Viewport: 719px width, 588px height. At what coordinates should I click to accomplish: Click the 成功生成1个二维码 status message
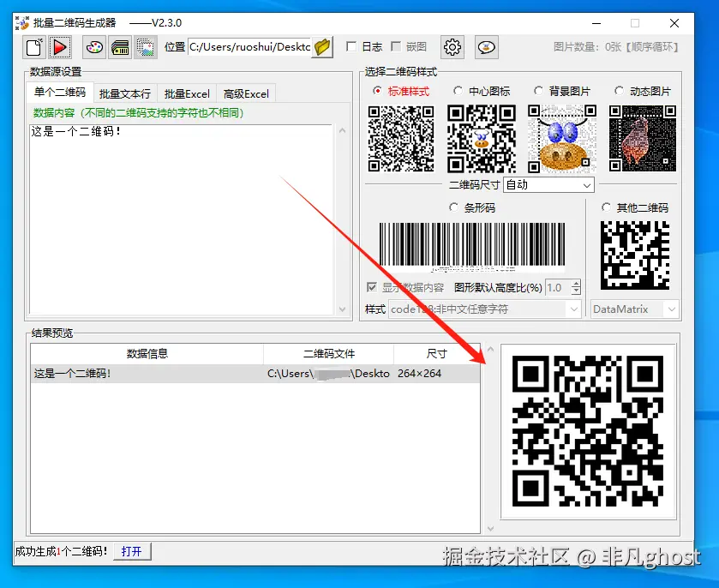pos(61,551)
